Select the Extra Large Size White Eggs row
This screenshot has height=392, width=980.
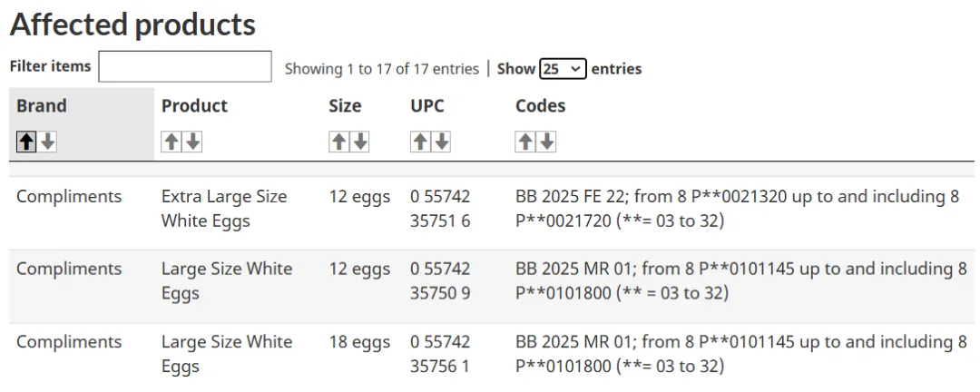tap(223, 209)
